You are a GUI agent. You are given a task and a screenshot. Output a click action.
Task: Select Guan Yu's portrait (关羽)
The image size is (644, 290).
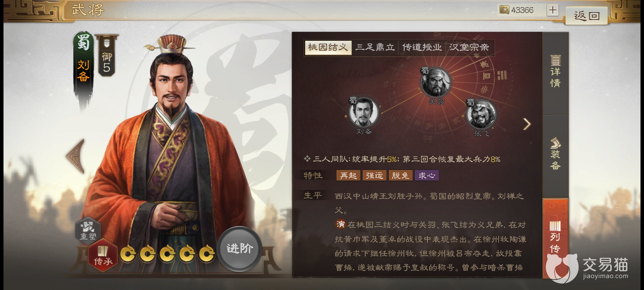(436, 82)
